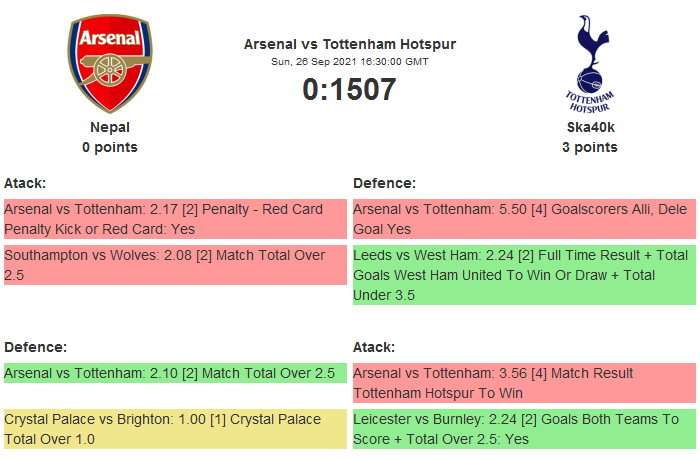The height and width of the screenshot is (460, 700).
Task: Open Tottenham Hotspur To Win bet row
Action: click(x=524, y=383)
